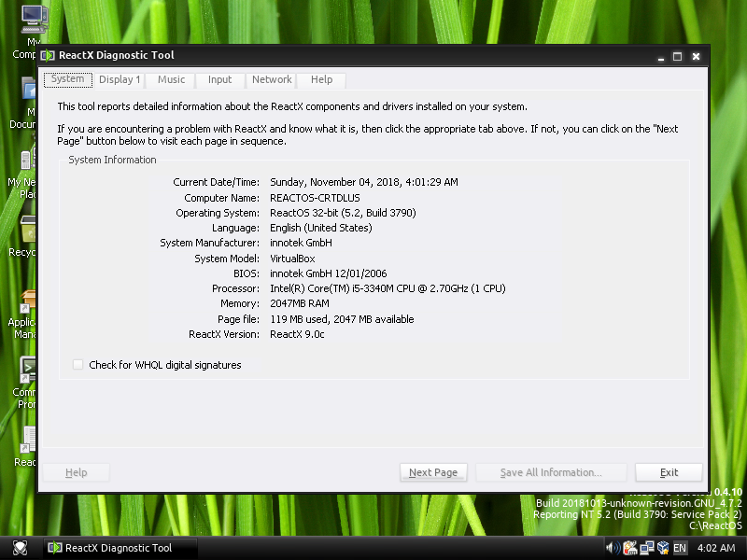Click the 2047MB RAM memory value
Screen dimensions: 747x560
click(299, 303)
